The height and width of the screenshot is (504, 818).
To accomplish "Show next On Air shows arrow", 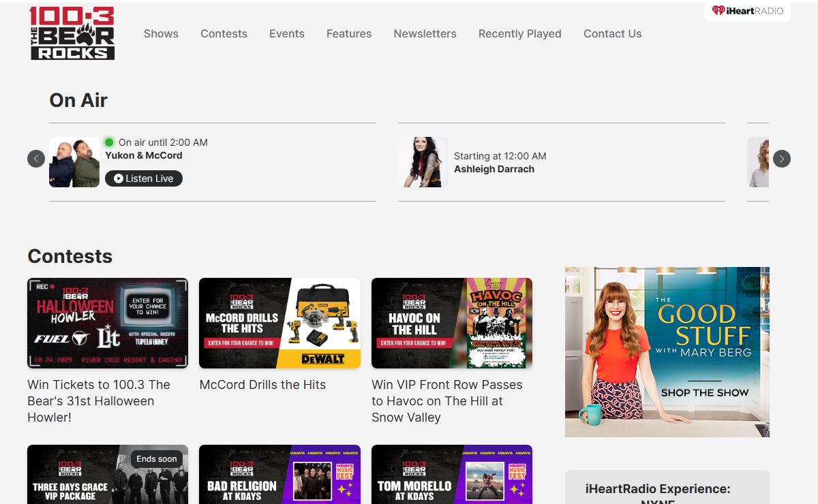I will pyautogui.click(x=782, y=159).
